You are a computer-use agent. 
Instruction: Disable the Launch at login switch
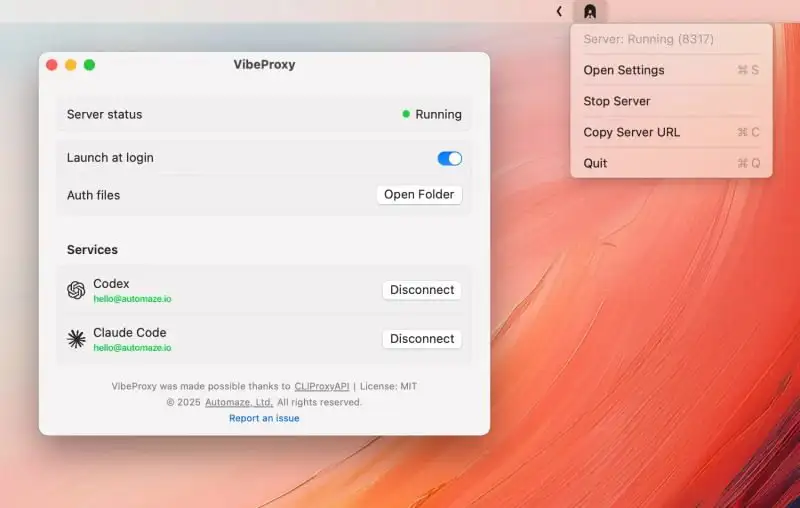pyautogui.click(x=449, y=158)
